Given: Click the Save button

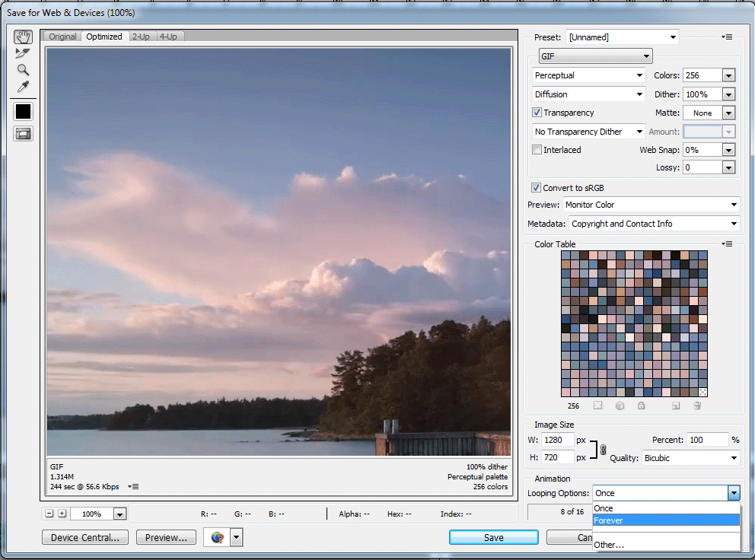Looking at the screenshot, I should pos(493,538).
